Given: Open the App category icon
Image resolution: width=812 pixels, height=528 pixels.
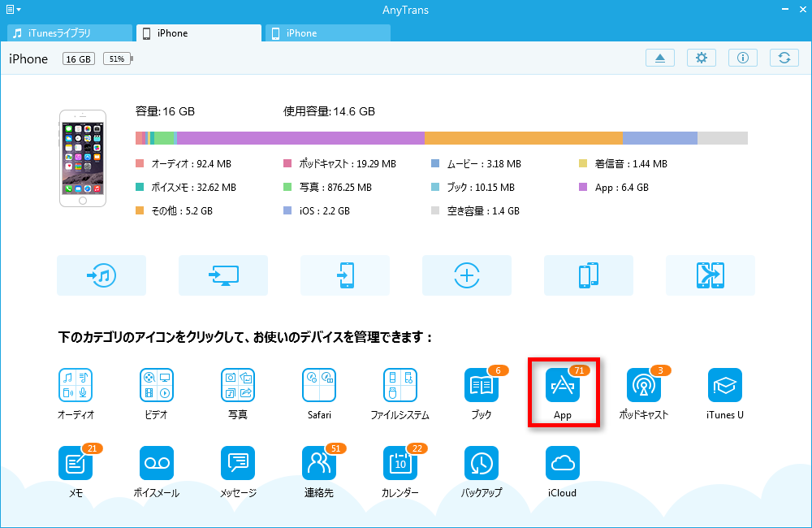Looking at the screenshot, I should click(x=563, y=385).
